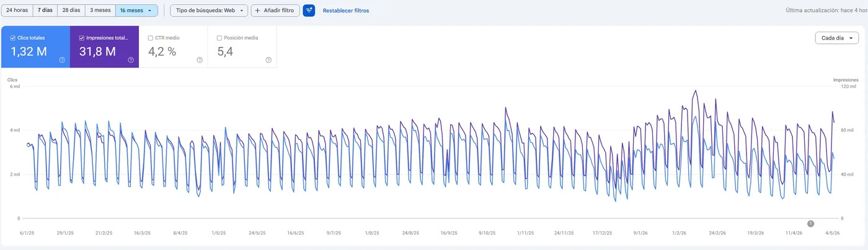The width and height of the screenshot is (868, 250).
Task: Open help icon on Impresiones totales card
Action: 131,60
